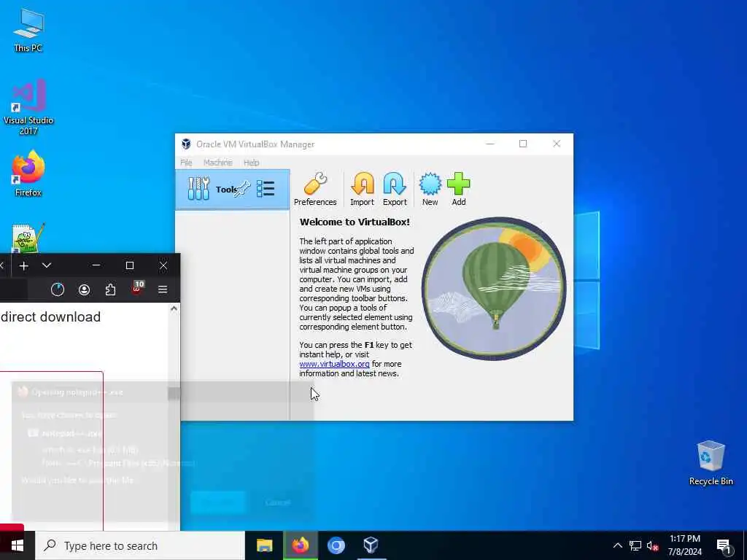Open the Firefox account profile icon
This screenshot has width=747, height=560.
[84, 289]
